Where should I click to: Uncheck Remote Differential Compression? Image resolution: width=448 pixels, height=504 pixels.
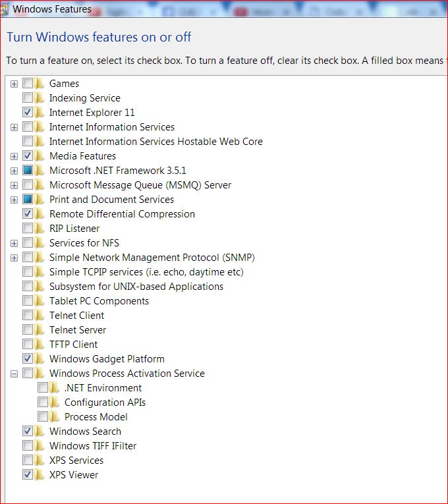point(28,213)
